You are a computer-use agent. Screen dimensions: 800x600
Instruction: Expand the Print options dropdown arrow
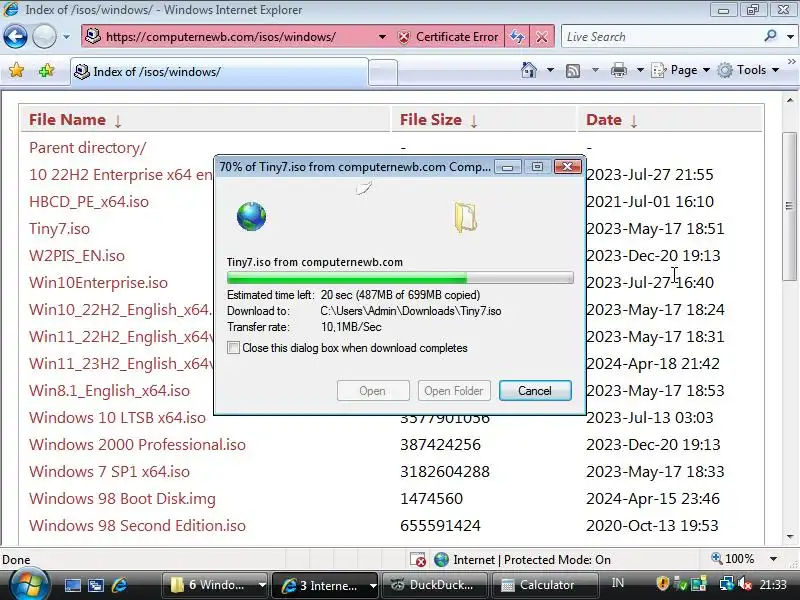640,70
